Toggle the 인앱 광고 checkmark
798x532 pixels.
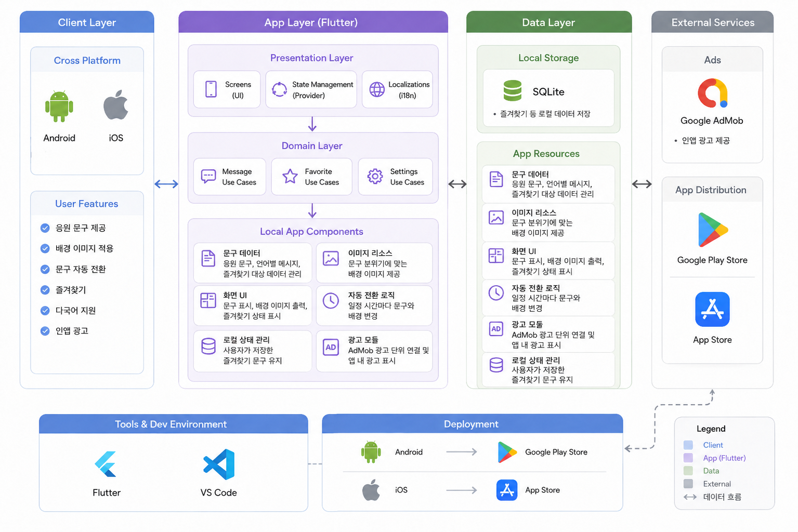click(x=45, y=331)
